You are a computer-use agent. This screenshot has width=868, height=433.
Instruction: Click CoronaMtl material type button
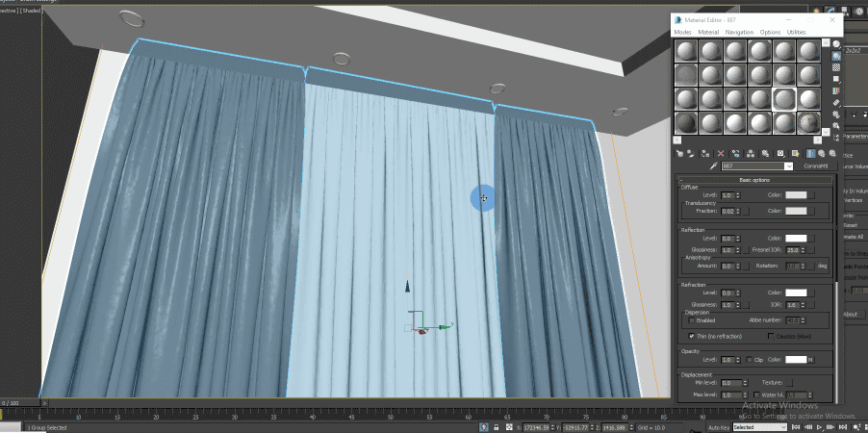tap(815, 166)
